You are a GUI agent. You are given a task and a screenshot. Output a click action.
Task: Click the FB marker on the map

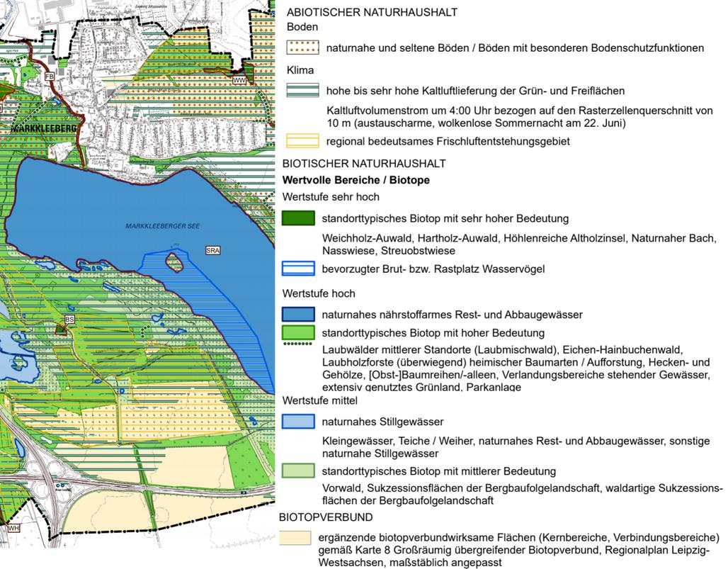(49, 77)
